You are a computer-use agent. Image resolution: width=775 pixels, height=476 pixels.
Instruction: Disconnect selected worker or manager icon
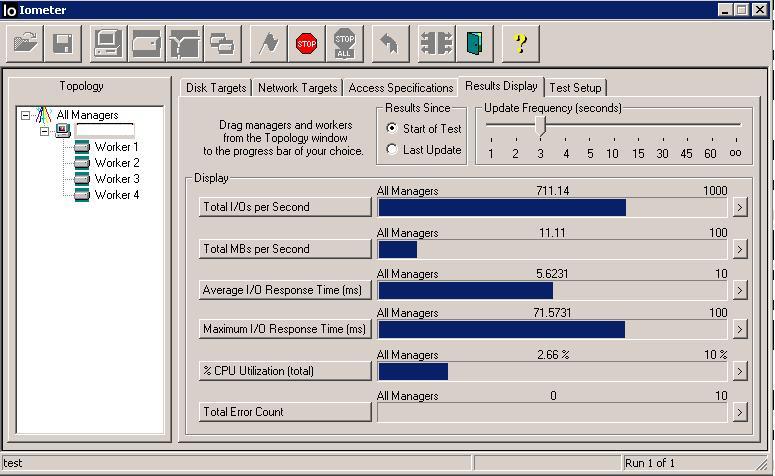(x=436, y=44)
